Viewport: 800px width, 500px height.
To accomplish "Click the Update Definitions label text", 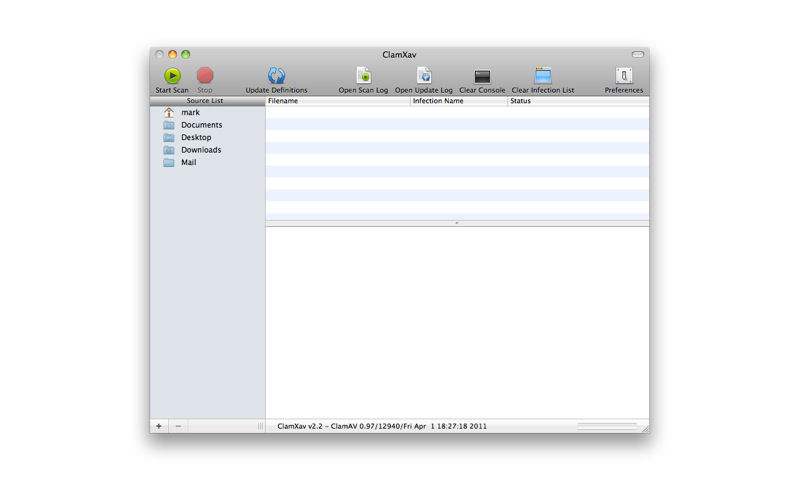I will pos(277,90).
